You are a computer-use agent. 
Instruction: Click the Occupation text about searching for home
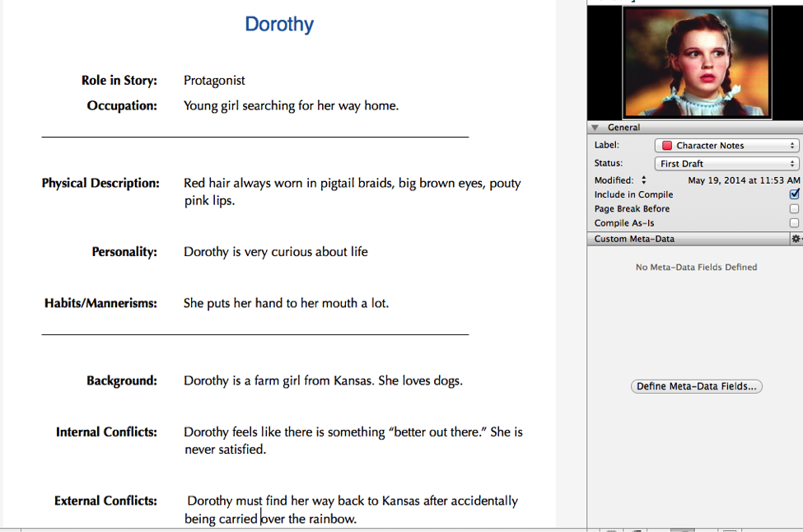point(291,105)
